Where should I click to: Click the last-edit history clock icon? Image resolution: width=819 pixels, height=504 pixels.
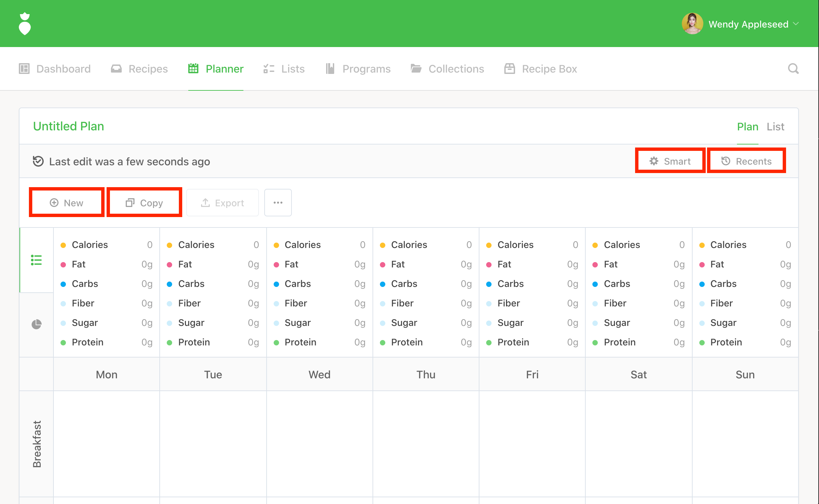38,161
